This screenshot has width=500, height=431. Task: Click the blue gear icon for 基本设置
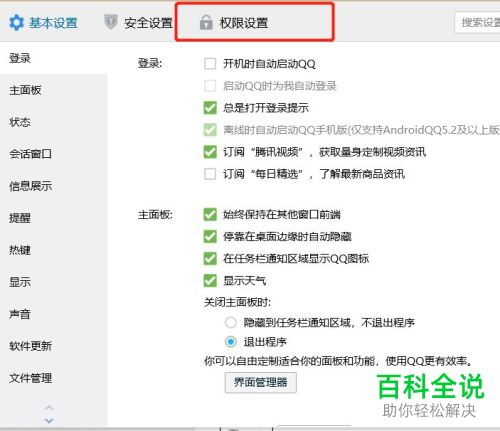17,23
